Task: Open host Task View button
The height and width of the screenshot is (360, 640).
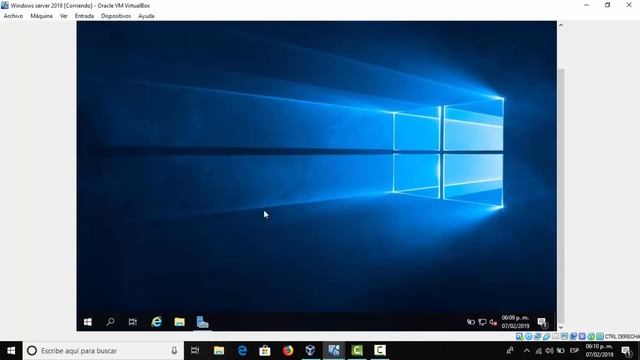Action: pos(195,351)
